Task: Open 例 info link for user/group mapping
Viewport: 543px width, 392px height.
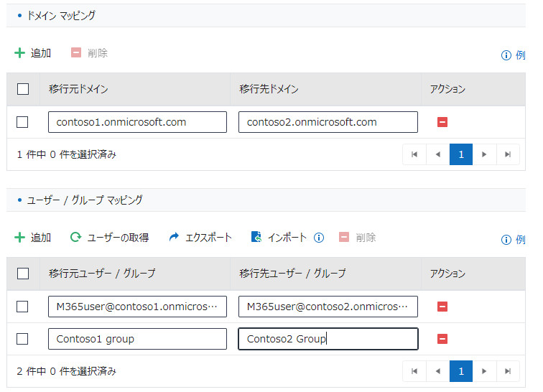Action: 514,240
